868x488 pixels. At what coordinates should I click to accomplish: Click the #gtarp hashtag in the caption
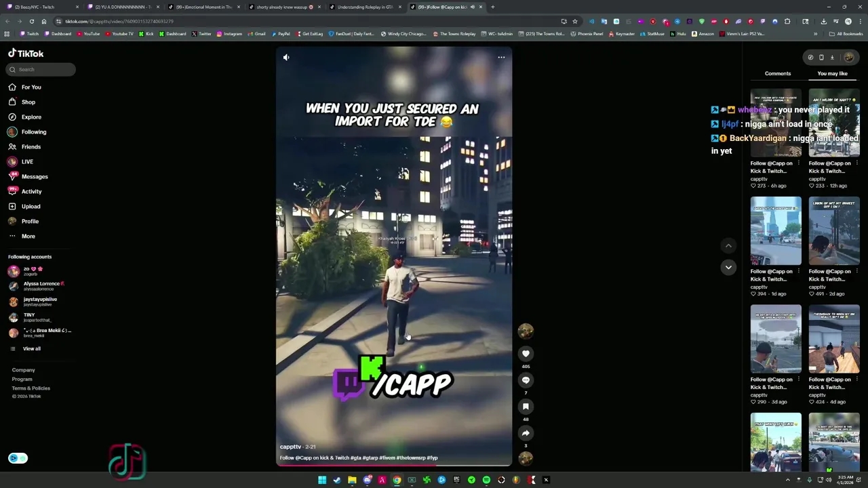point(370,457)
